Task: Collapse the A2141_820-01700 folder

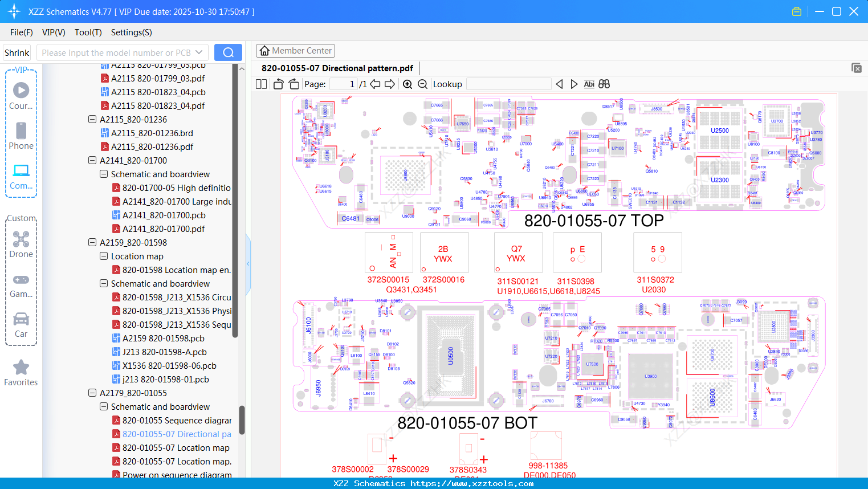Action: point(92,161)
